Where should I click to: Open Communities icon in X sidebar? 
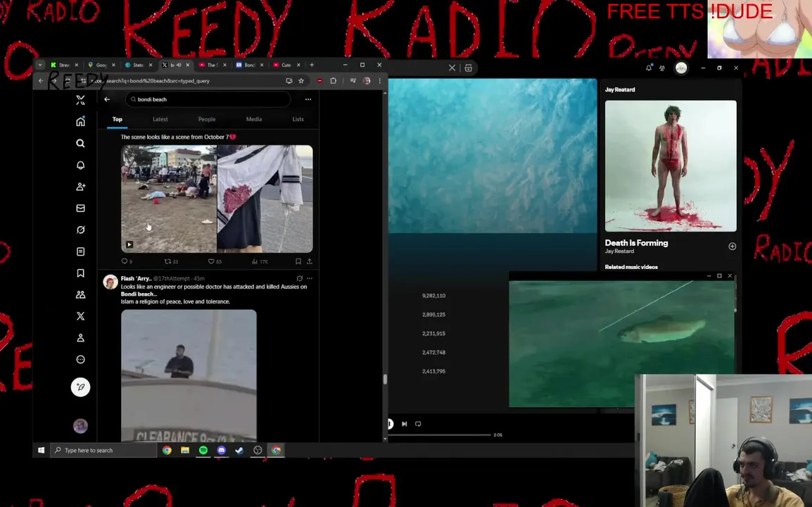[x=80, y=294]
